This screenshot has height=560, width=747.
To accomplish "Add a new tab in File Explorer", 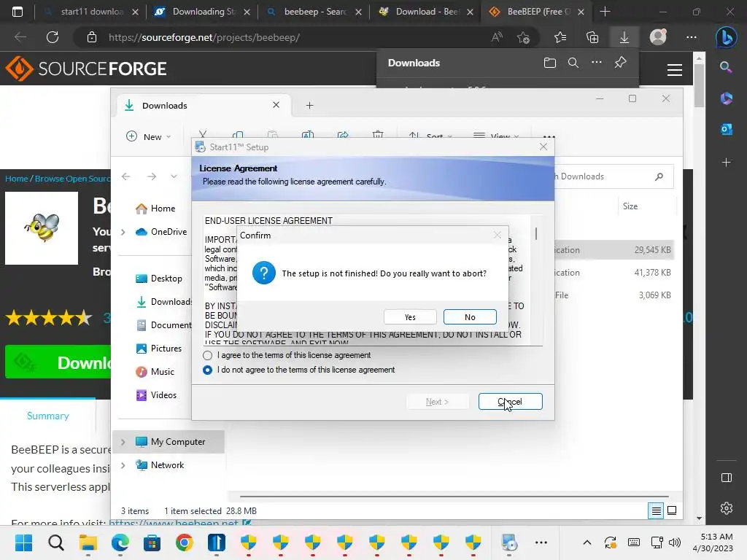I will (x=309, y=105).
